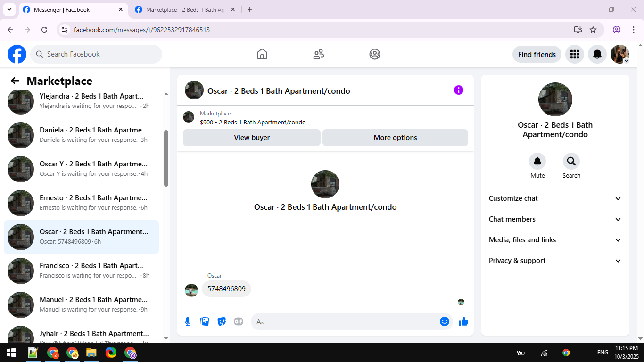
Task: Open Chrome profile icon in toolbar
Action: [617, 30]
